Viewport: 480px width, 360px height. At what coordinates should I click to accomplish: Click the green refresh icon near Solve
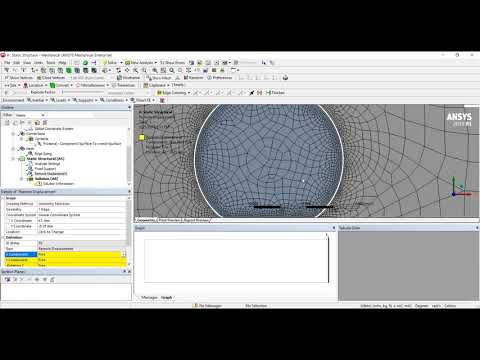(x=85, y=63)
